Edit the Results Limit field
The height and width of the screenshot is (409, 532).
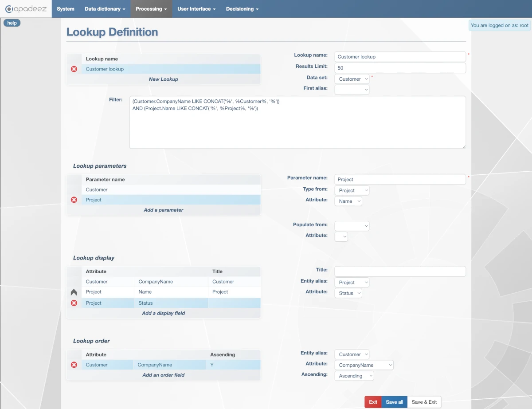point(400,67)
